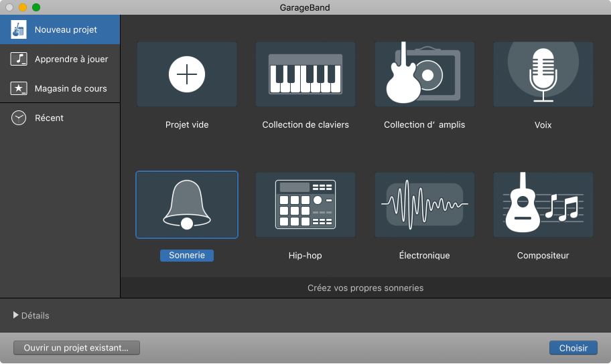
Task: Confirm with the Choisir button
Action: tap(573, 348)
